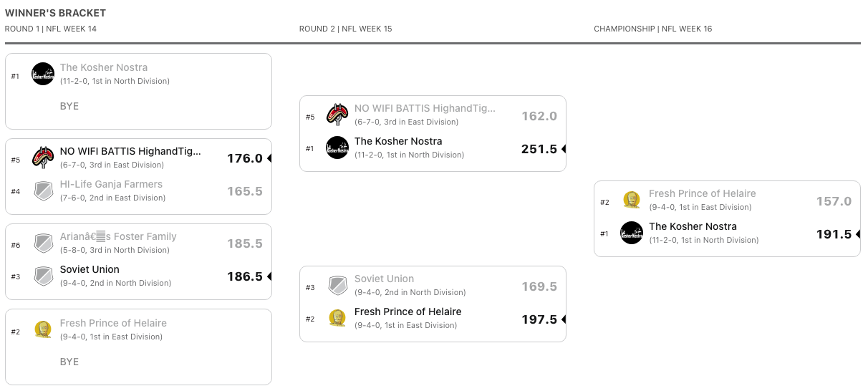Click Ariana's Foster Family shield icon
Image resolution: width=868 pixels, height=391 pixels.
[x=43, y=243]
